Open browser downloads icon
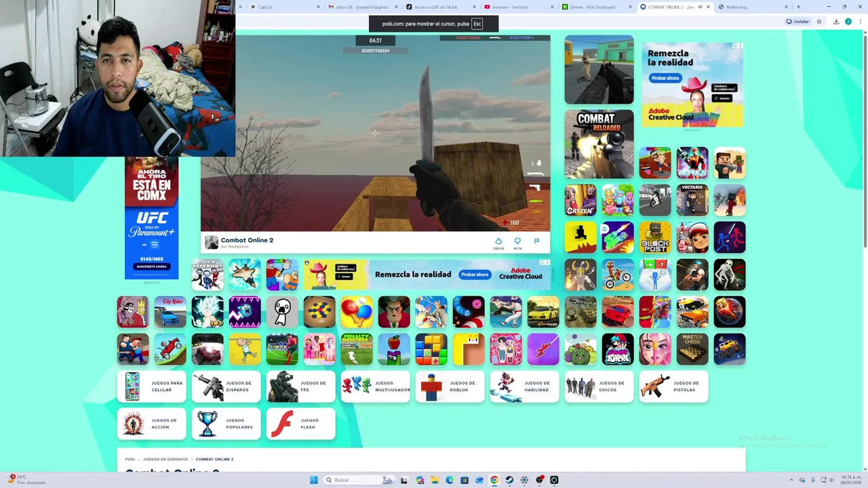The image size is (868, 488). [836, 22]
